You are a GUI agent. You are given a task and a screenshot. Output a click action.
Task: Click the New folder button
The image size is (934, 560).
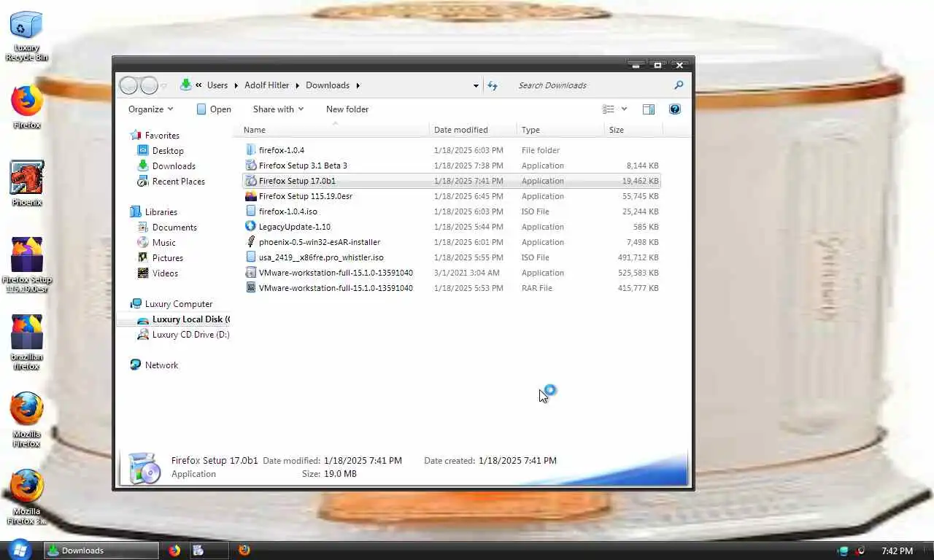tap(347, 109)
